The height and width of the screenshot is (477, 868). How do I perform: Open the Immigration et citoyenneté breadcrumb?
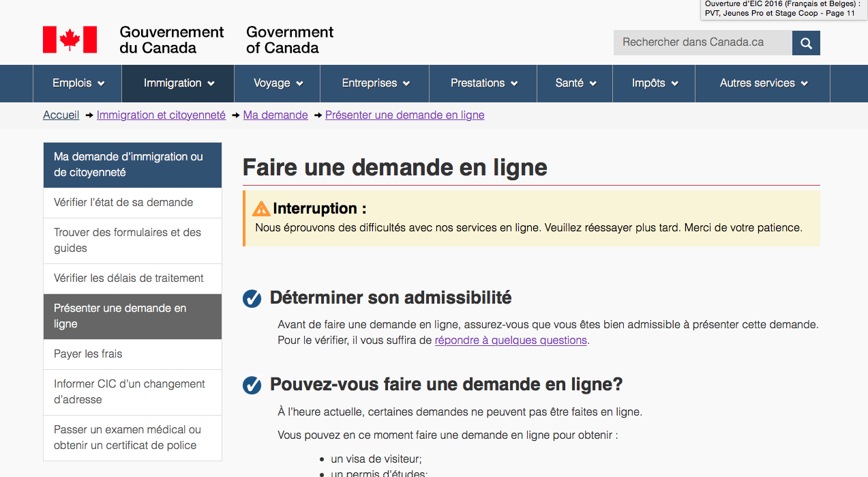click(161, 115)
